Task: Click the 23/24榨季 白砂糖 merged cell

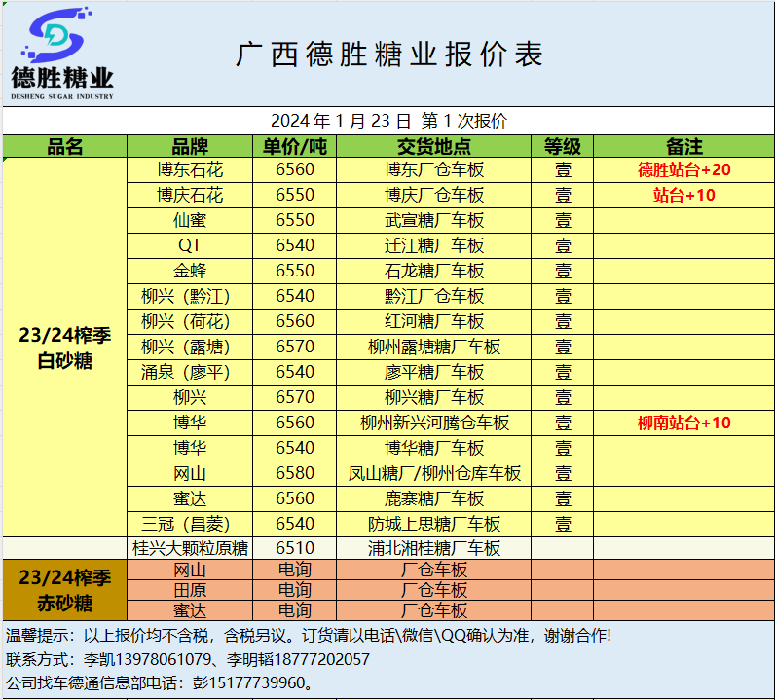Action: click(x=65, y=348)
